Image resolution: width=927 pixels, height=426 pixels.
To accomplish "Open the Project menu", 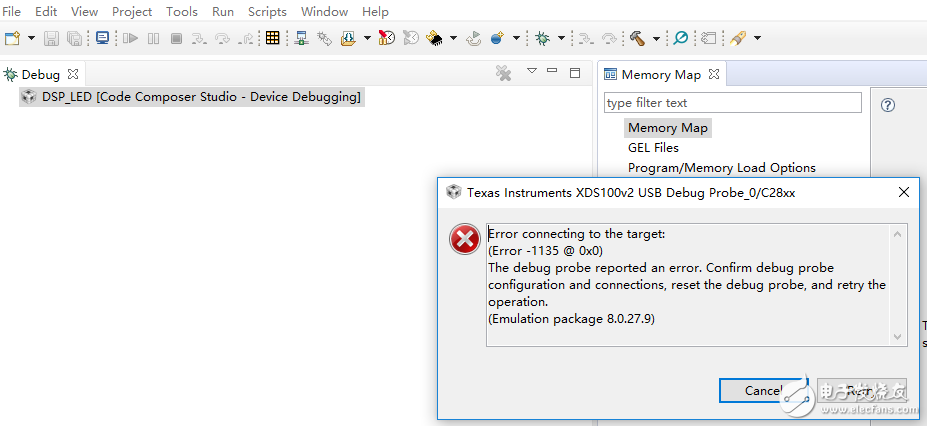I will (x=132, y=11).
